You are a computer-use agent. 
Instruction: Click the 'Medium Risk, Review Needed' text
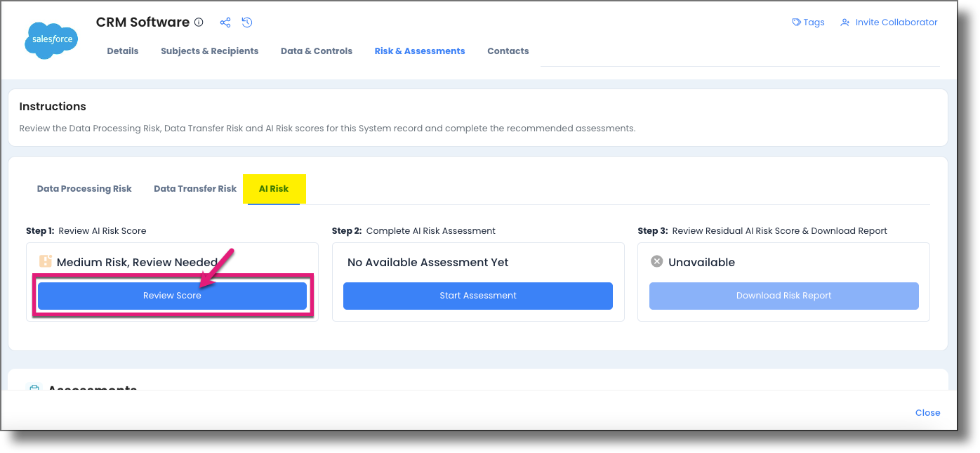tap(137, 262)
